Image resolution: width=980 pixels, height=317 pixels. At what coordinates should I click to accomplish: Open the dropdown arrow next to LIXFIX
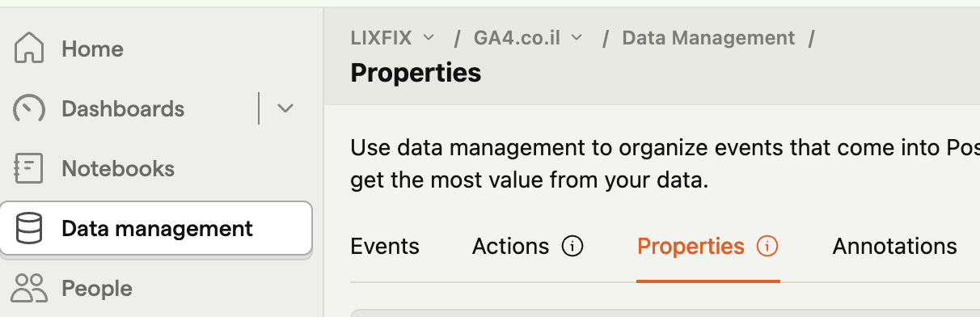[429, 38]
